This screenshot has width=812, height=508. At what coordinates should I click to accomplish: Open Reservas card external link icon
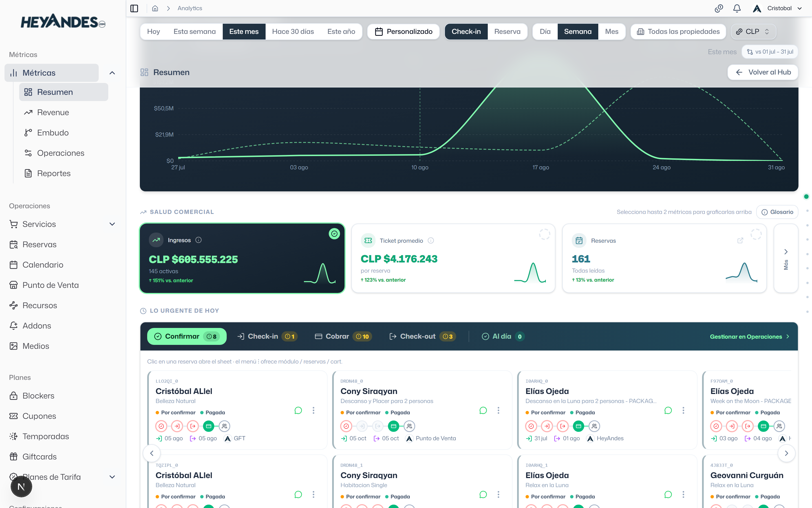740,240
